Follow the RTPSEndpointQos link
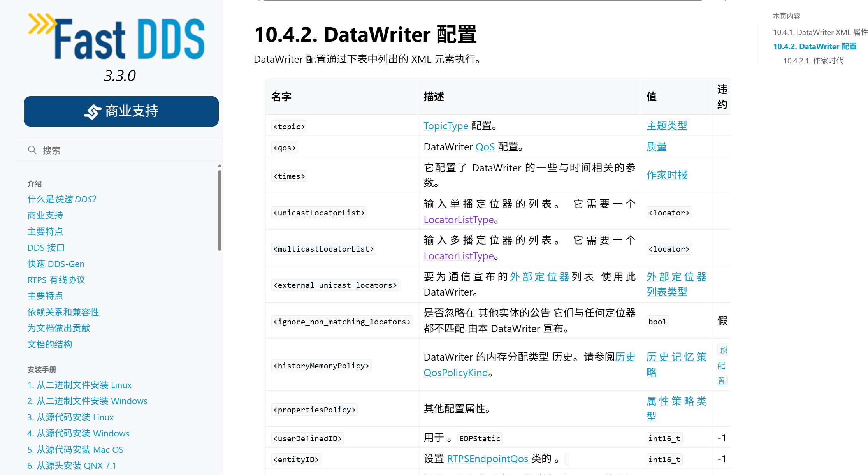868x475 pixels. coord(487,459)
